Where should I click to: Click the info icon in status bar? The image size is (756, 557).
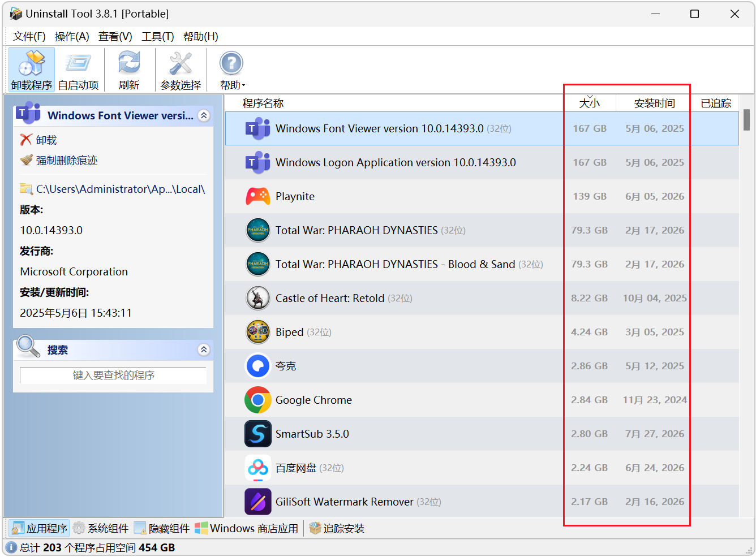click(11, 547)
